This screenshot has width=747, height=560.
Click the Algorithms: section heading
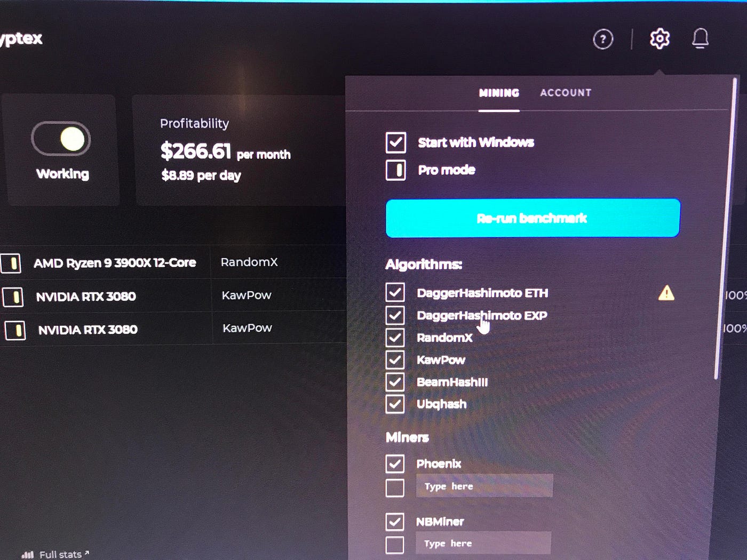[424, 265]
